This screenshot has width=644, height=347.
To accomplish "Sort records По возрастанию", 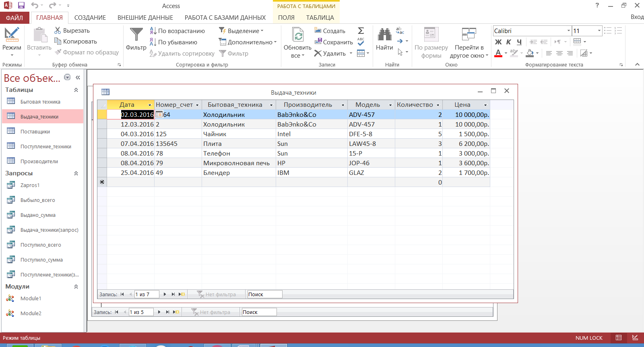I will (x=177, y=31).
